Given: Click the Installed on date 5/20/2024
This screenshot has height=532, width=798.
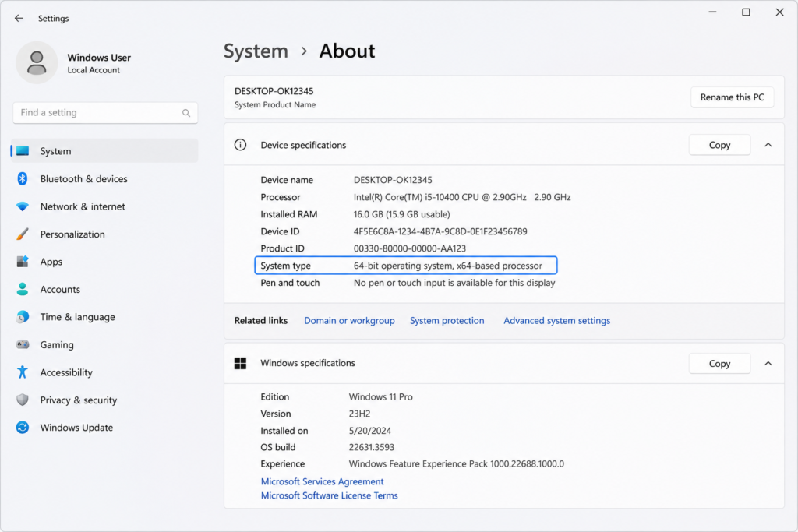Looking at the screenshot, I should click(370, 431).
